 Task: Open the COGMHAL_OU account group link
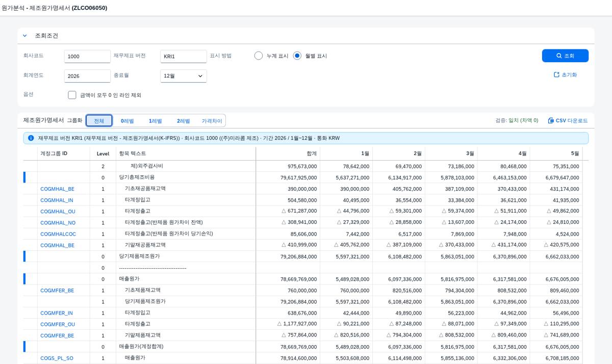click(58, 212)
